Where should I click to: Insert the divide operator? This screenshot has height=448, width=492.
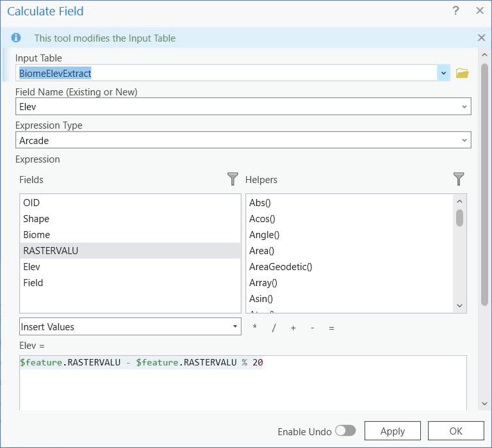(x=274, y=328)
